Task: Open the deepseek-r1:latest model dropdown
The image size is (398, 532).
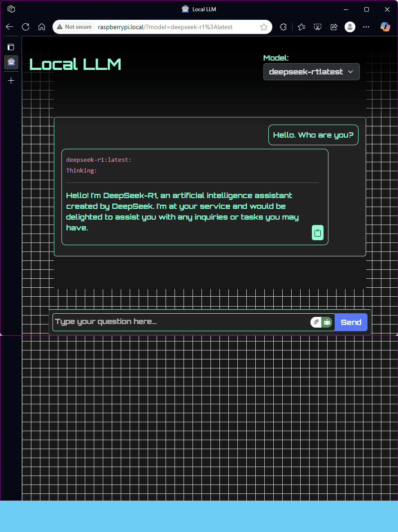Action: tap(311, 72)
